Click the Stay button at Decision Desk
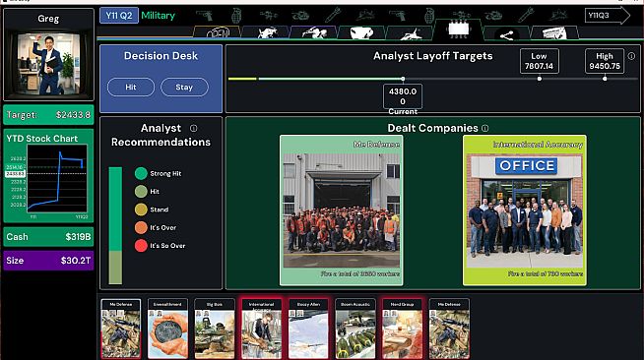644x360 pixels. (184, 87)
